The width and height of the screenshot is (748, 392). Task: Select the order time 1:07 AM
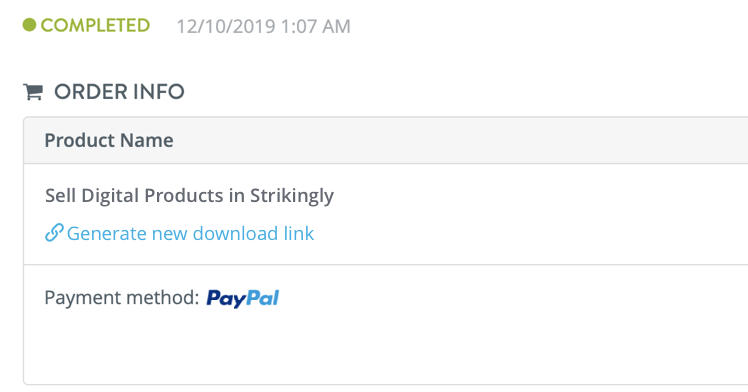[x=316, y=26]
